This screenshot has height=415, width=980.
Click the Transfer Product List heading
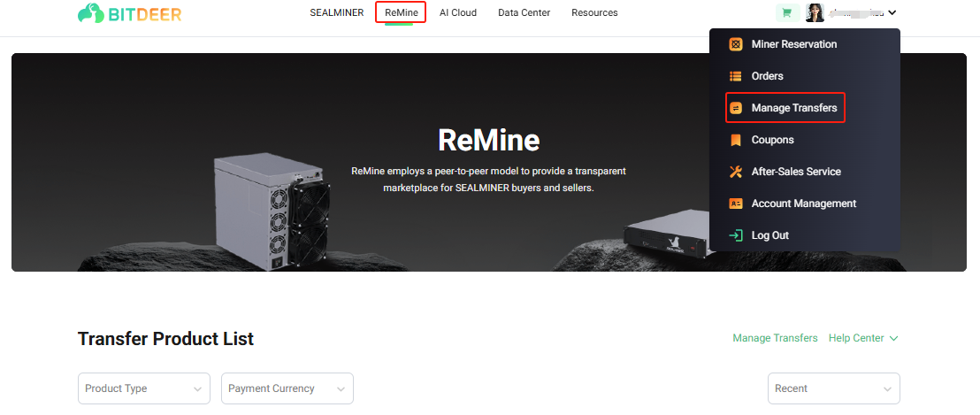165,339
